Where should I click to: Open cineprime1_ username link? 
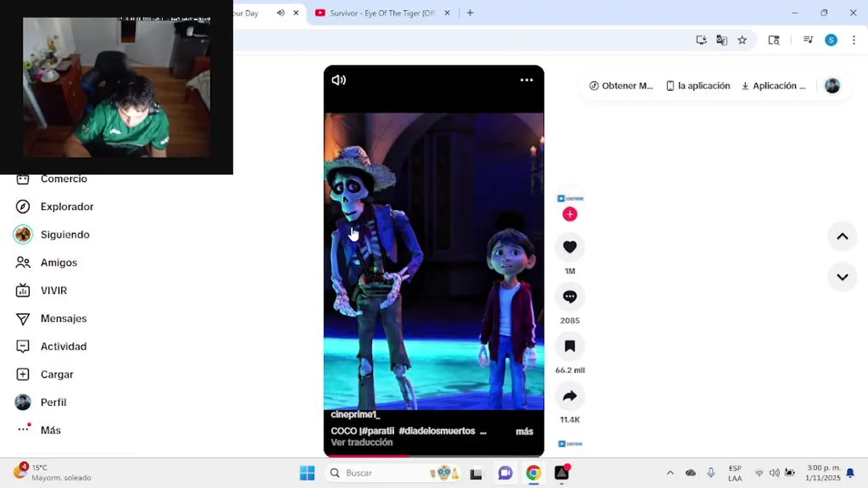(355, 415)
